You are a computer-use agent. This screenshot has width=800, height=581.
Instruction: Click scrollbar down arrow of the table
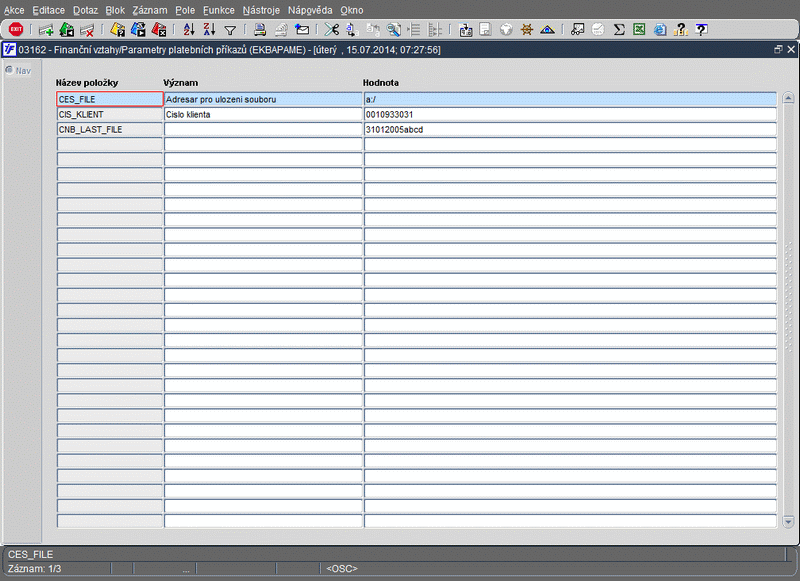[788, 521]
